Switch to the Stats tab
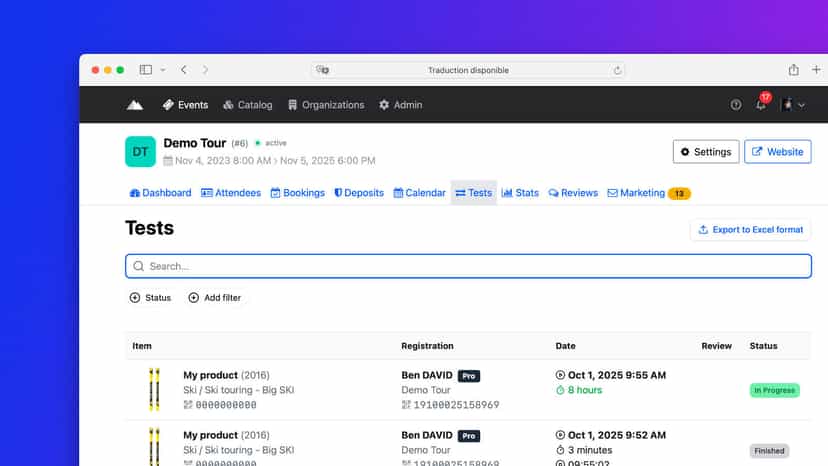Screen dimensions: 828x466 click(520, 193)
